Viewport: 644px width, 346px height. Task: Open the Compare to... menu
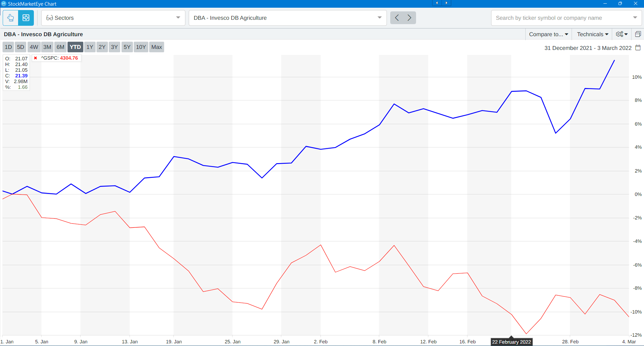pyautogui.click(x=548, y=34)
